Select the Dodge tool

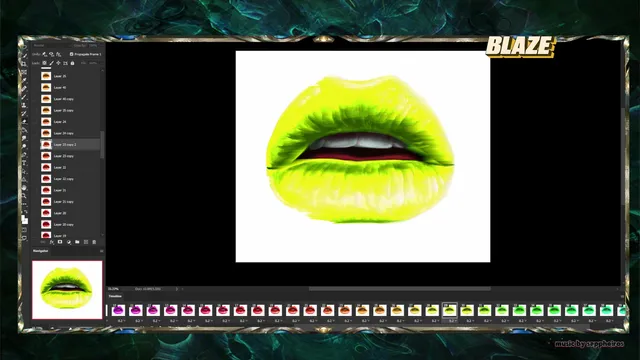coord(24,146)
